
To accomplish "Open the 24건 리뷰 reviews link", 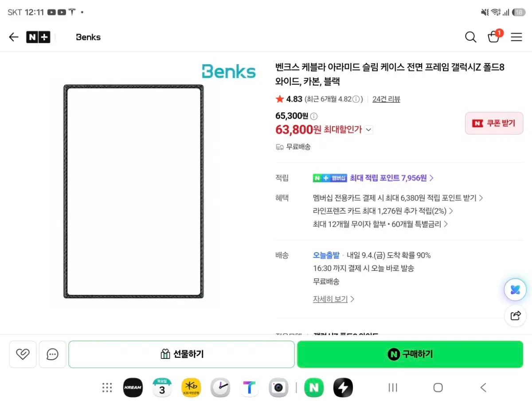I will pyautogui.click(x=386, y=99).
